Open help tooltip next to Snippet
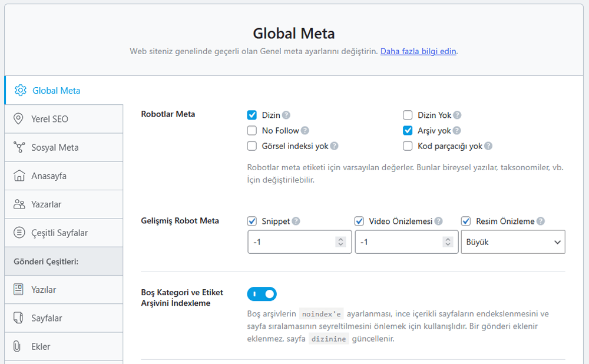Image resolution: width=589 pixels, height=364 pixels. pos(296,221)
